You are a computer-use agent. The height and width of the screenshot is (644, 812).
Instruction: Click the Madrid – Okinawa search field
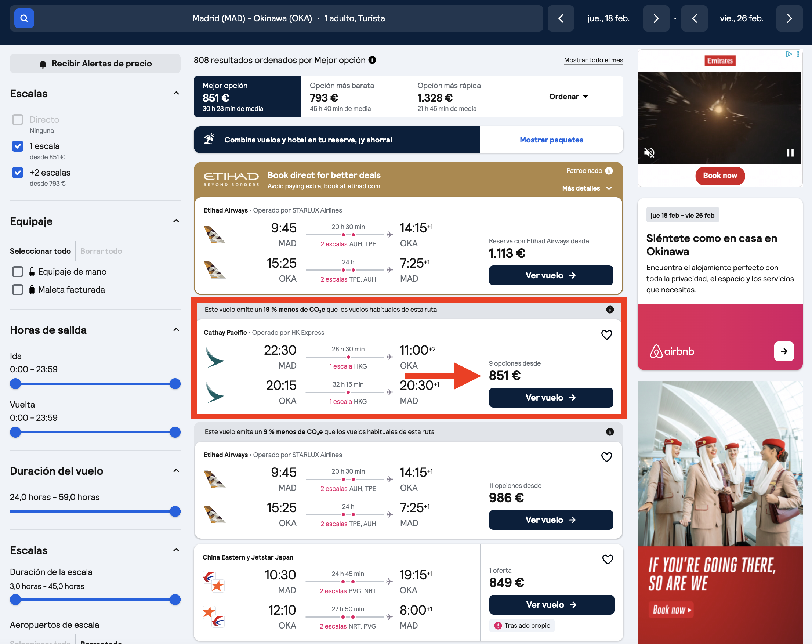pos(276,18)
